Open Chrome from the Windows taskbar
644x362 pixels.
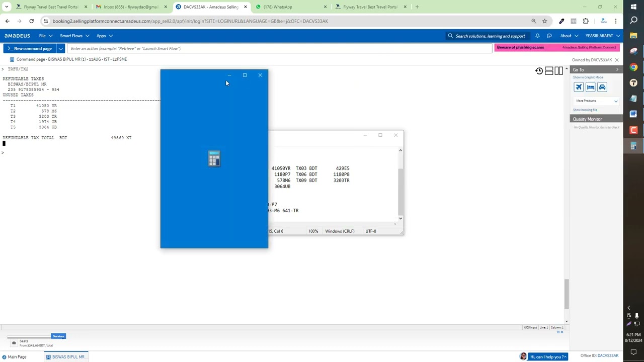tap(633, 67)
